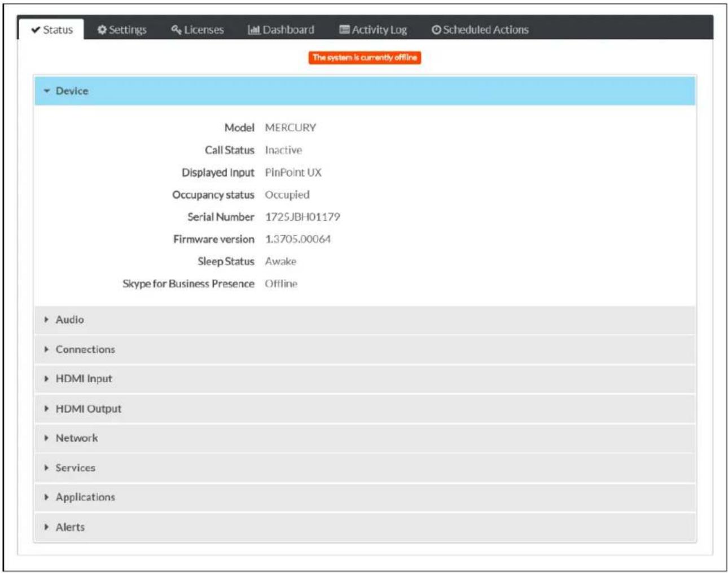Click the system currently offline banner
728x573 pixels.
pos(365,58)
